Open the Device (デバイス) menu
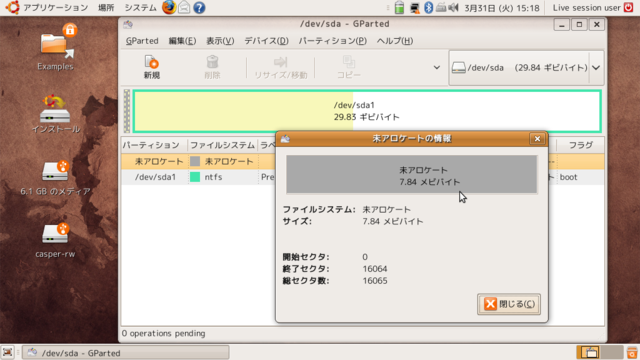Viewport: 640px width, 360px height. pyautogui.click(x=266, y=41)
